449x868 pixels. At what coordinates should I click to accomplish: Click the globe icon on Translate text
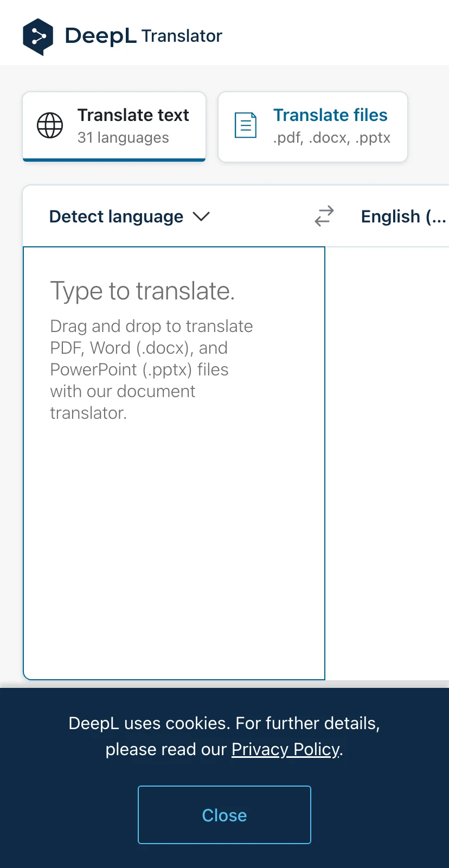pyautogui.click(x=50, y=126)
